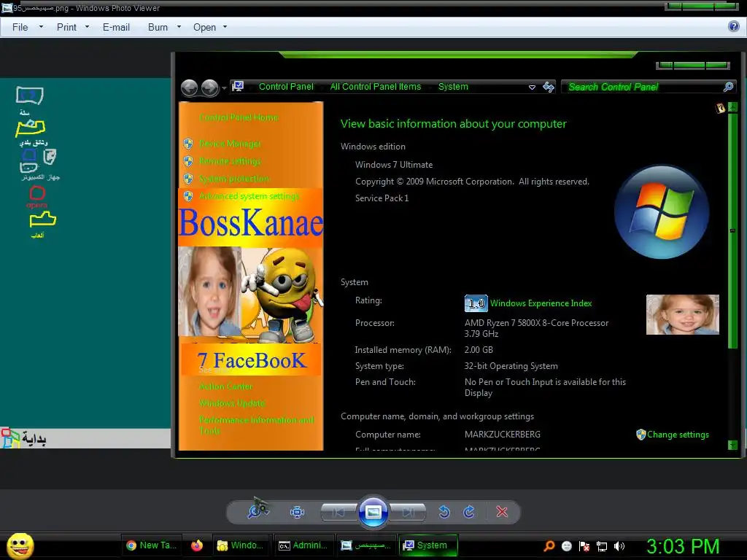
Task: Go to the next photo
Action: click(x=408, y=512)
